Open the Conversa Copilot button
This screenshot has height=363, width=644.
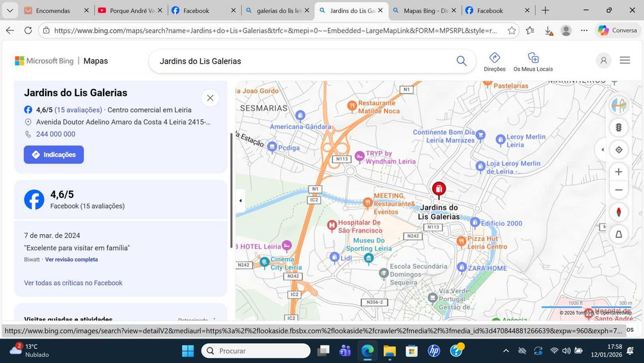(x=617, y=30)
